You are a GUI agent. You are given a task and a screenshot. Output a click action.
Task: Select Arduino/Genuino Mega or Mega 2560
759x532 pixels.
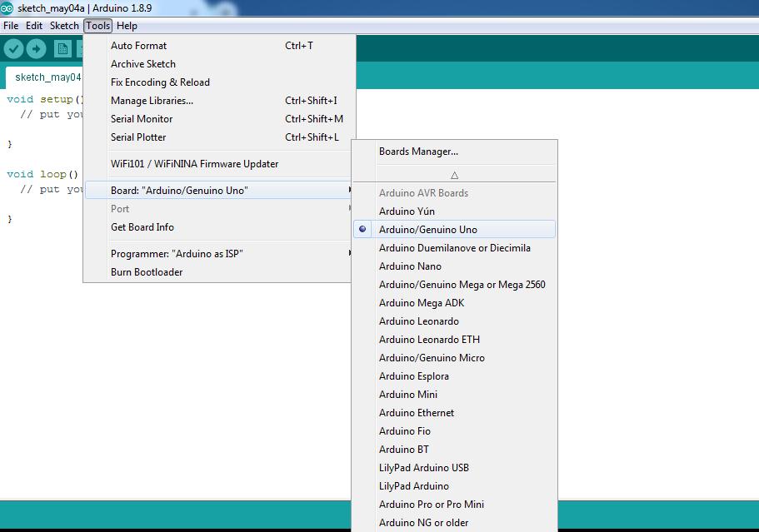pos(455,285)
